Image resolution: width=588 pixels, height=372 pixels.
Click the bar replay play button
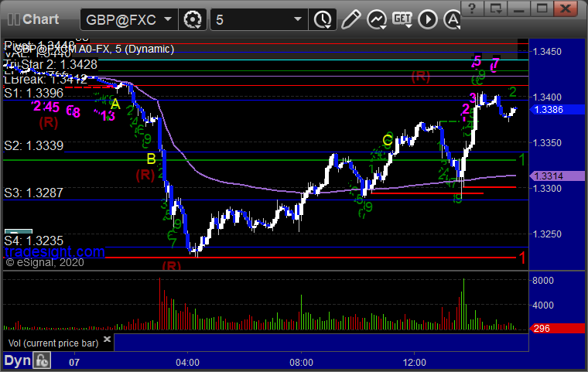coord(428,19)
